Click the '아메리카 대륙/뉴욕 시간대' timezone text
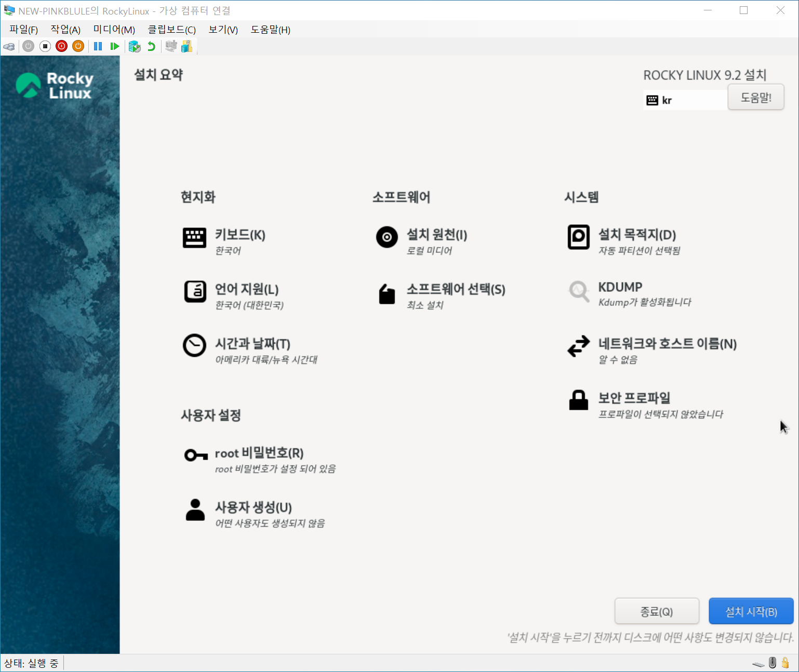Image resolution: width=799 pixels, height=672 pixels. click(x=267, y=360)
